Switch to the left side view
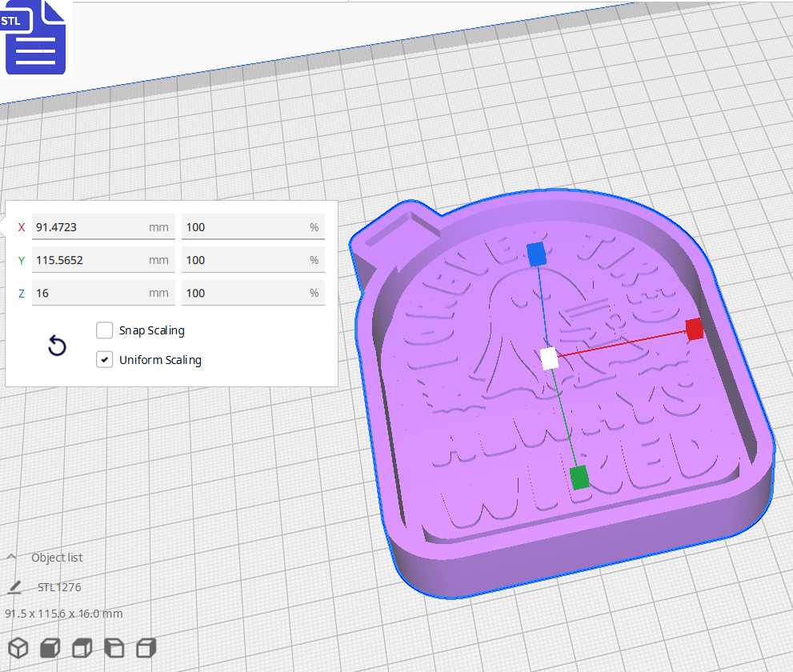This screenshot has height=672, width=793. (114, 648)
